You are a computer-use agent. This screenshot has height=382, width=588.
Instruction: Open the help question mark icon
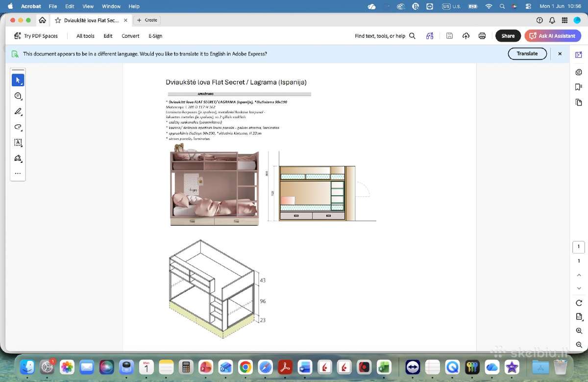(539, 20)
